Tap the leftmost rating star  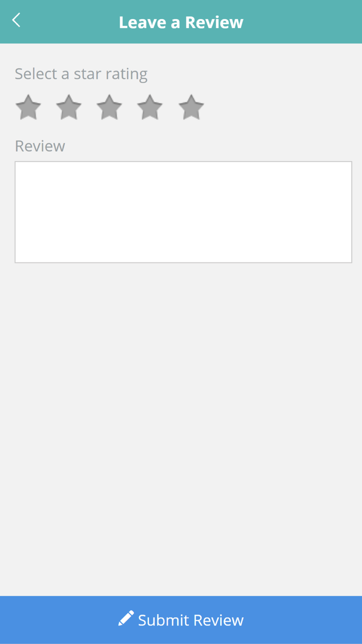click(28, 107)
